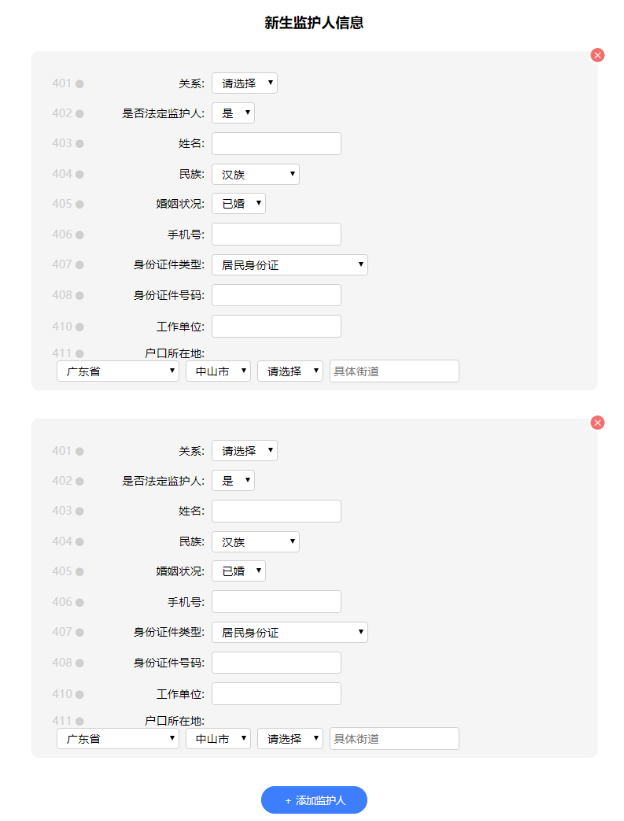Click the 添加监护人 button

314,800
